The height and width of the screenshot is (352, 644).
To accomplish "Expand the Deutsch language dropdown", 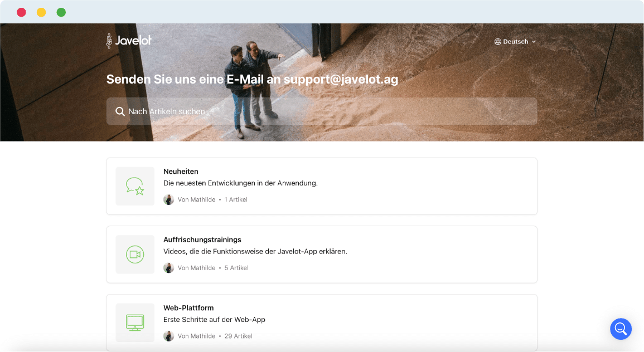I will (x=515, y=42).
